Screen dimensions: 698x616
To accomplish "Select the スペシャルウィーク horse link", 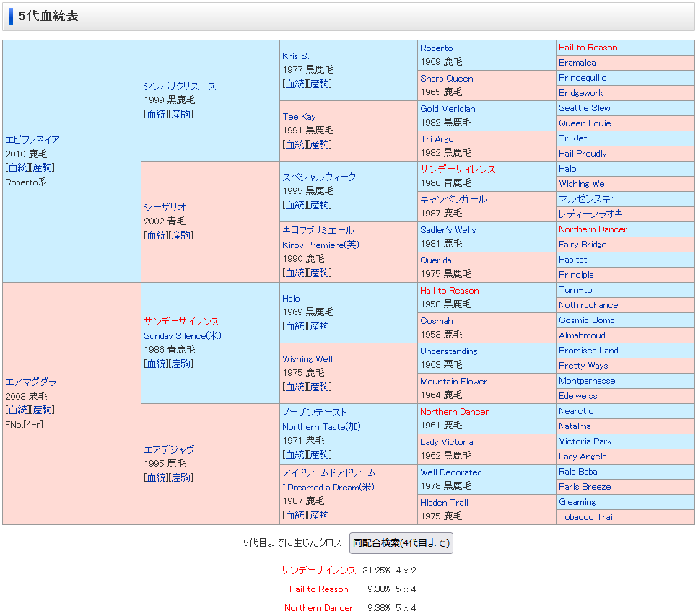I will (x=319, y=177).
